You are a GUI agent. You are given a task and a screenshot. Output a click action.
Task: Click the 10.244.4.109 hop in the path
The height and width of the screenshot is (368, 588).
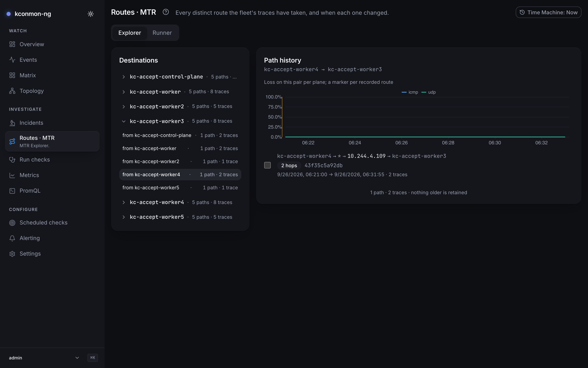366,156
